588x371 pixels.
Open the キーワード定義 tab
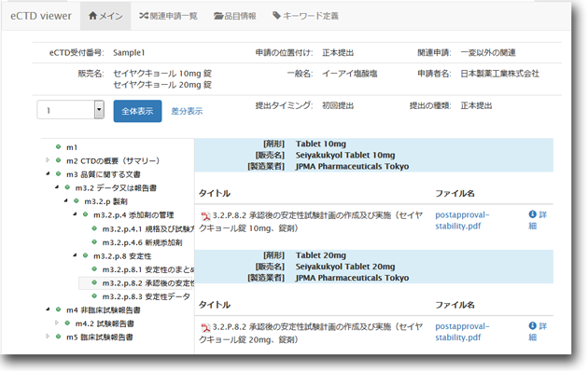pyautogui.click(x=305, y=16)
